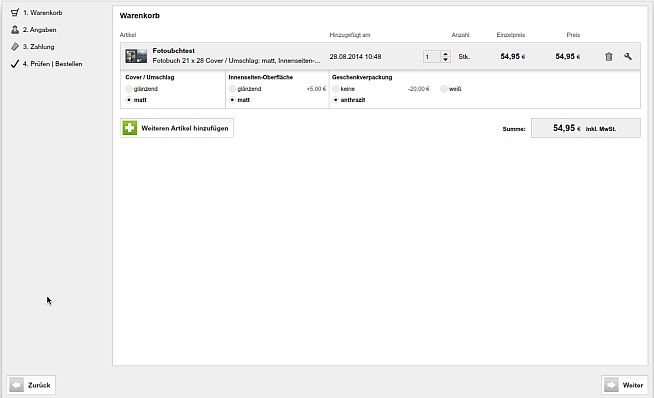654x398 pixels.
Task: Click the Geschenkverpackung option heading
Action: pyautogui.click(x=362, y=77)
